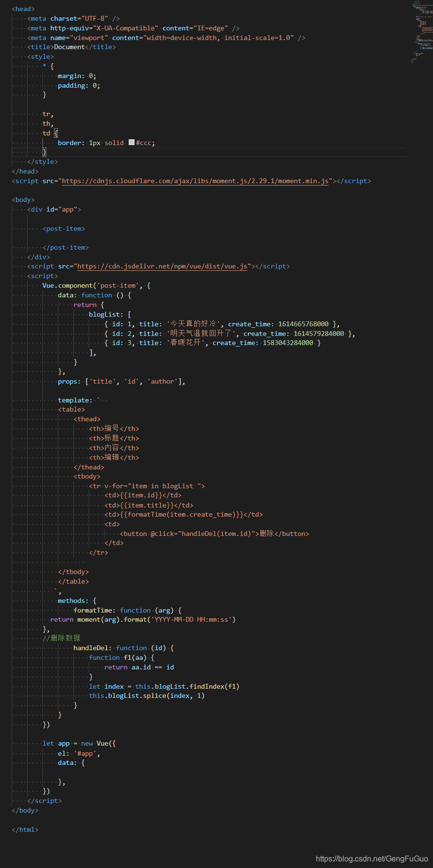Click the 'methods: {' line
The image size is (433, 868).
[x=77, y=601]
